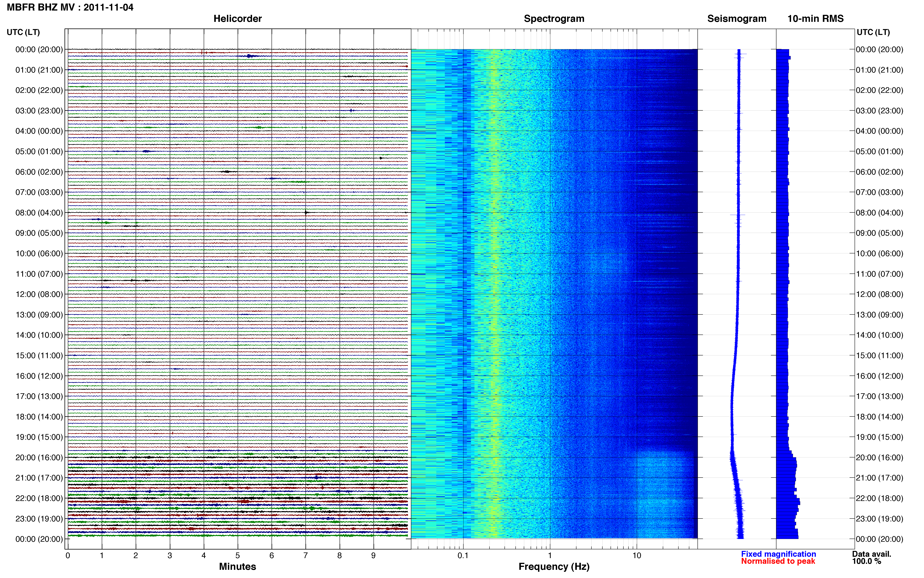Click the 06:00 (02:00) label on left axis
Screen dimensions: 924x578
39,172
